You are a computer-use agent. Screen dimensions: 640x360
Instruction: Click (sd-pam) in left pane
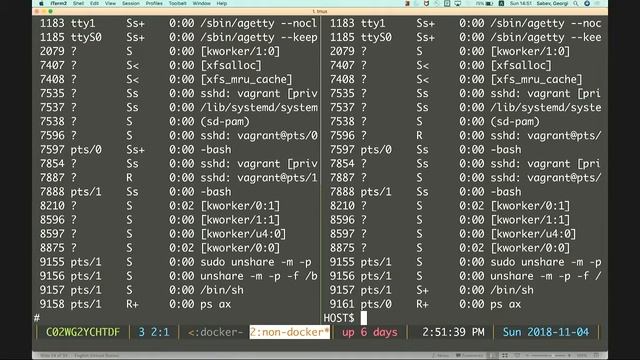225,121
